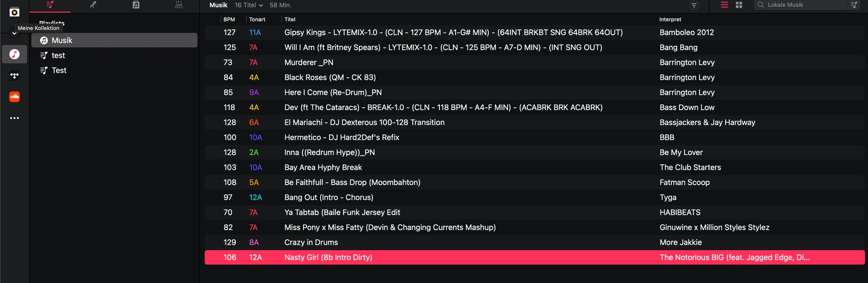This screenshot has height=283, width=868.
Task: Expand the '16 Titel' dropdown
Action: tap(249, 5)
